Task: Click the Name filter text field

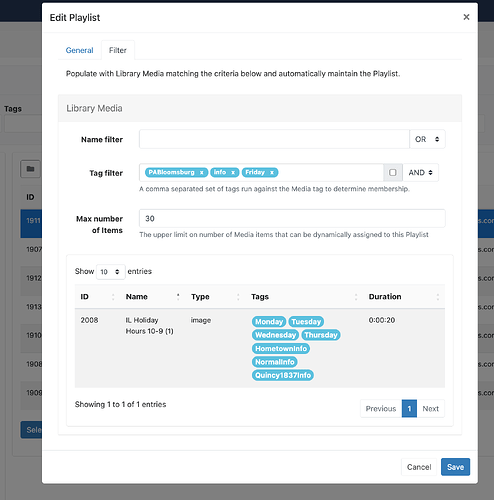Action: click(x=274, y=139)
